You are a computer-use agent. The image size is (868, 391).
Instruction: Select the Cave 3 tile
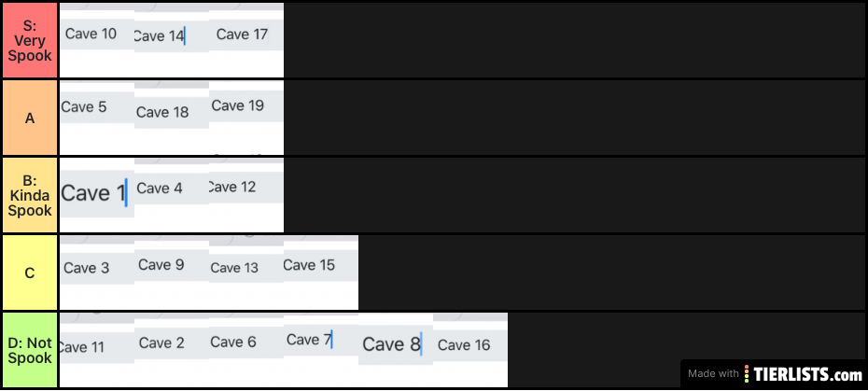(x=97, y=272)
